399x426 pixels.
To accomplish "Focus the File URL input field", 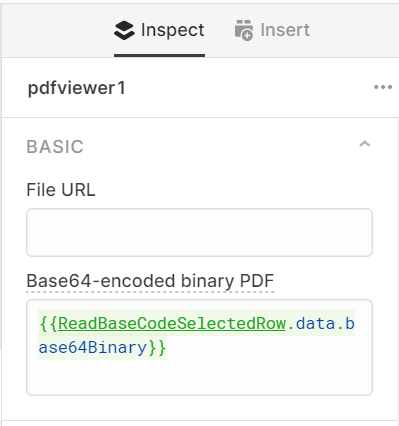I will (199, 232).
